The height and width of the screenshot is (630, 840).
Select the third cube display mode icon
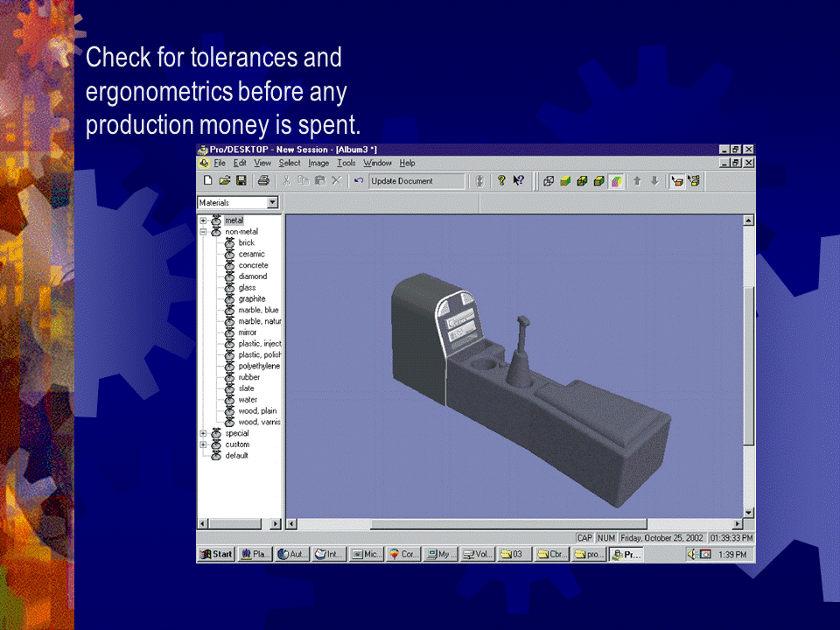tap(583, 181)
